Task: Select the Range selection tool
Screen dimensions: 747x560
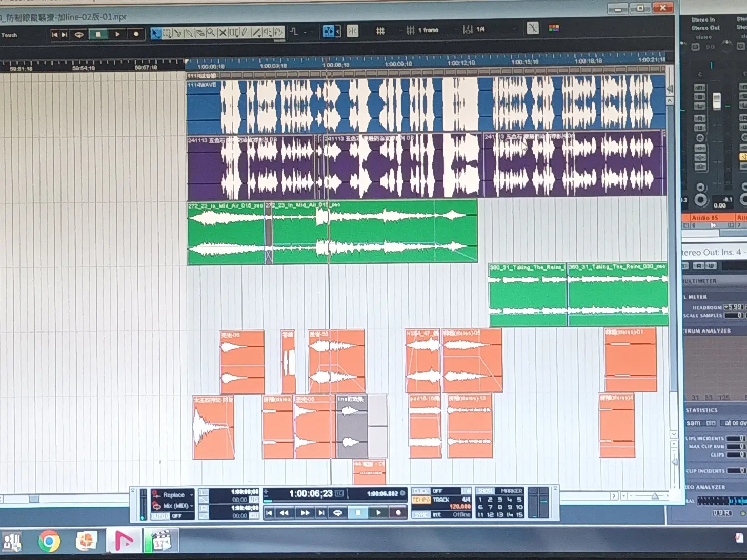Action: coord(167,34)
